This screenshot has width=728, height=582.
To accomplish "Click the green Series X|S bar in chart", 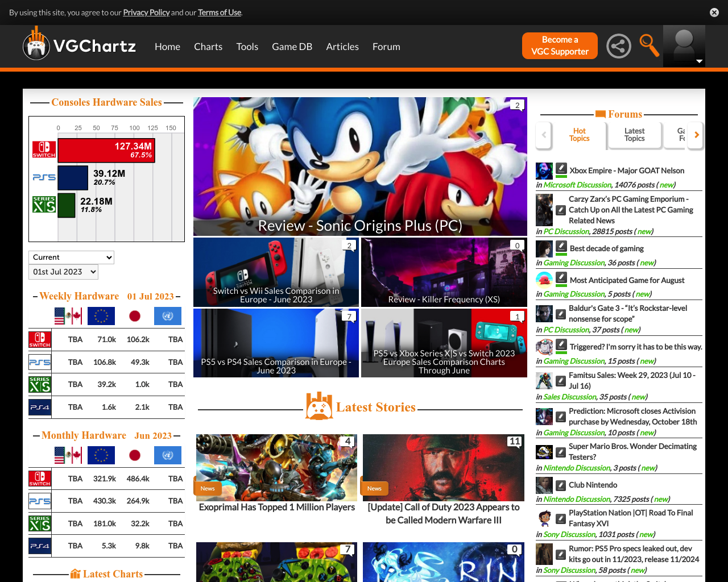I will pos(67,205).
